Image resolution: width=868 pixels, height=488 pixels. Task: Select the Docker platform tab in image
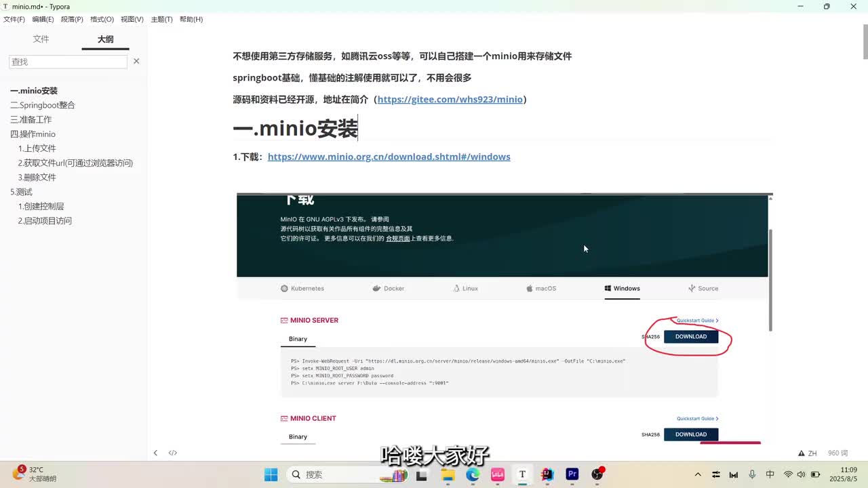tap(389, 288)
